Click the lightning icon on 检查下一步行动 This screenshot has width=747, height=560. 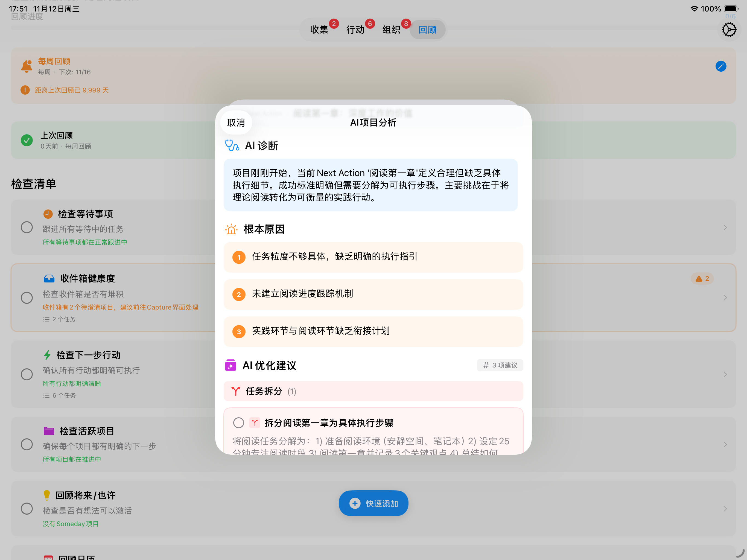(x=47, y=355)
